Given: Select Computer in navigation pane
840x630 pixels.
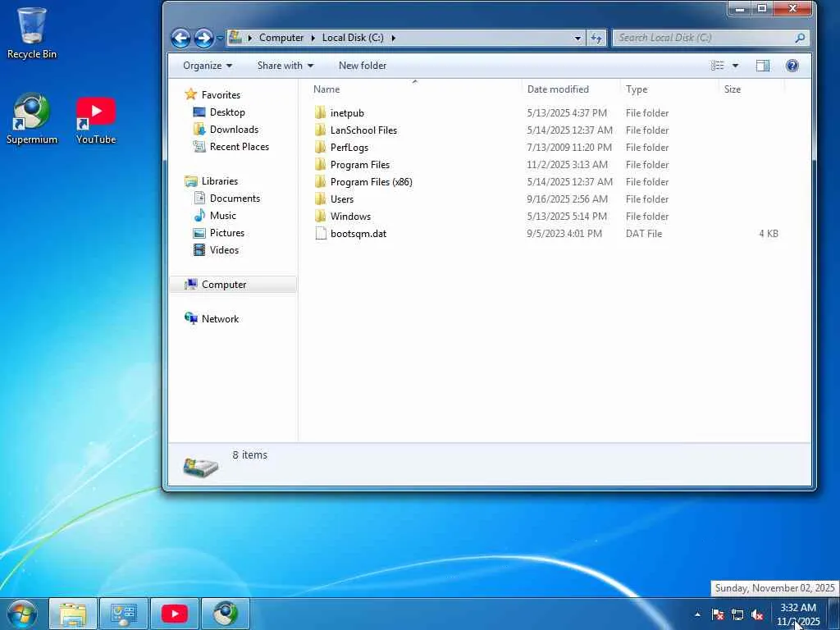Looking at the screenshot, I should point(223,285).
